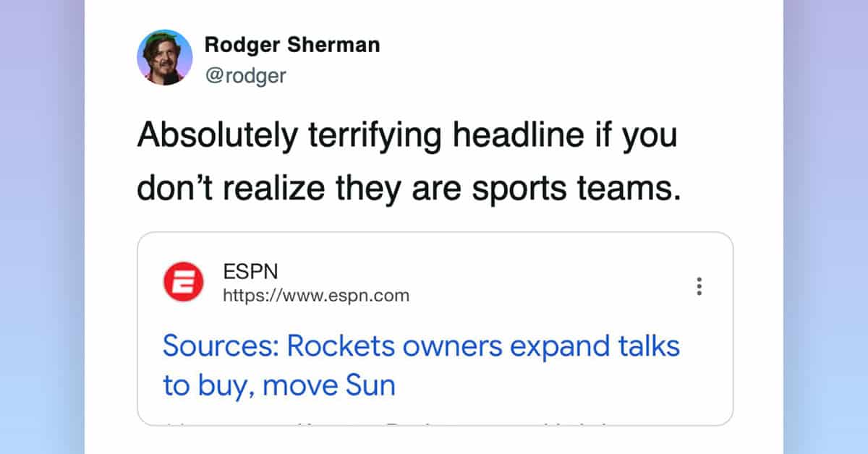Click the red ESPN logo icon
Image resolution: width=868 pixels, height=454 pixels.
(184, 282)
